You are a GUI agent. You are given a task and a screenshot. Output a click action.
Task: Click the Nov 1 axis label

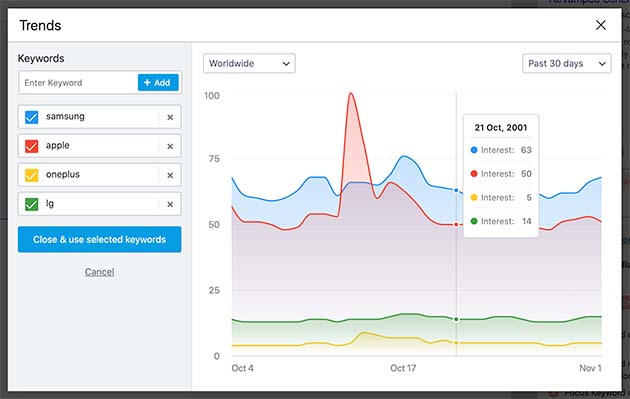(590, 368)
